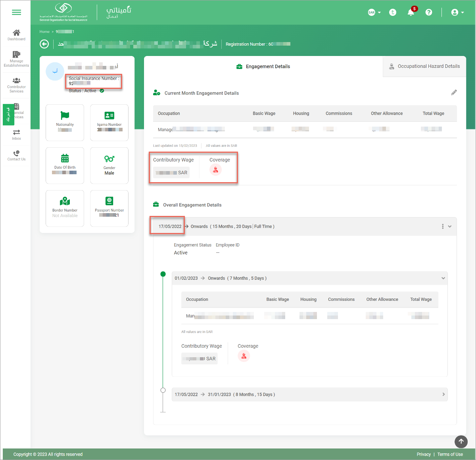Edit Current Month Engagement Details via pencil icon
Viewport: 476px width, 460px height.
click(x=454, y=92)
